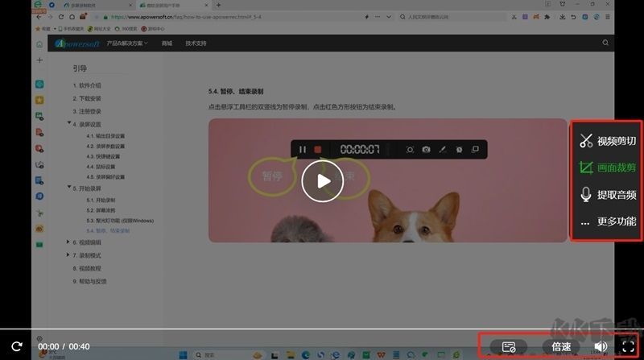
Task: Click the video progress bar line
Action: [322, 329]
